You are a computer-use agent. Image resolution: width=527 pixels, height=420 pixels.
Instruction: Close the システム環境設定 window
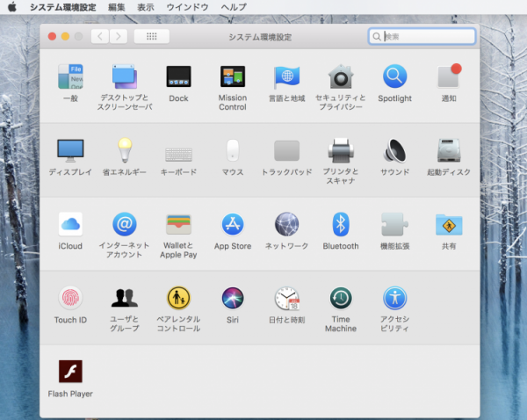click(52, 36)
